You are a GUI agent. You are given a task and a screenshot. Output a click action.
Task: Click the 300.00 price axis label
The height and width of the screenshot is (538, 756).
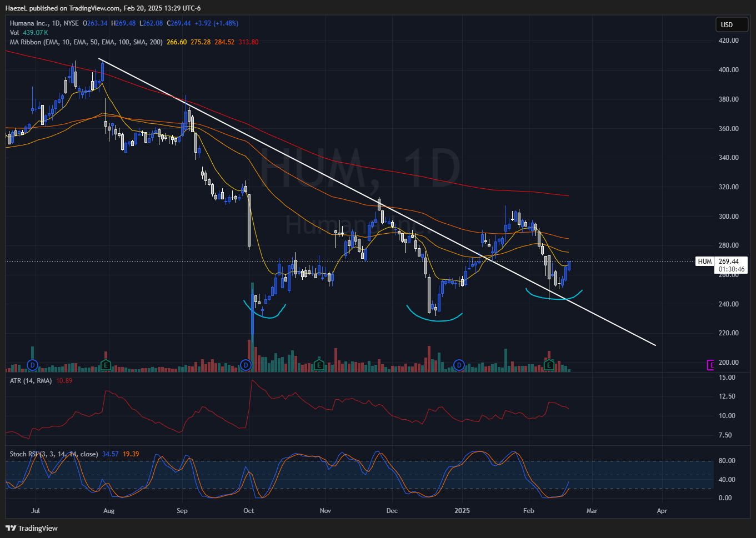(728, 217)
